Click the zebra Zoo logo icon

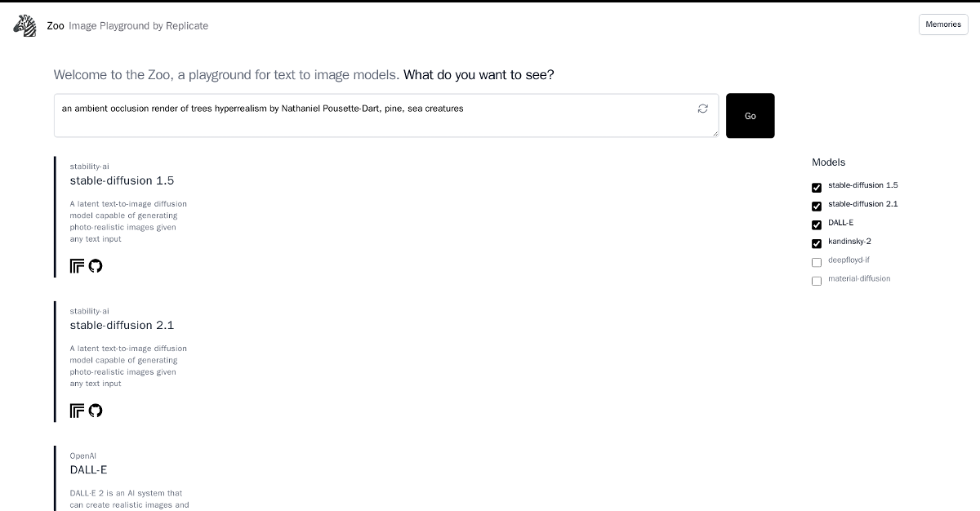[24, 25]
